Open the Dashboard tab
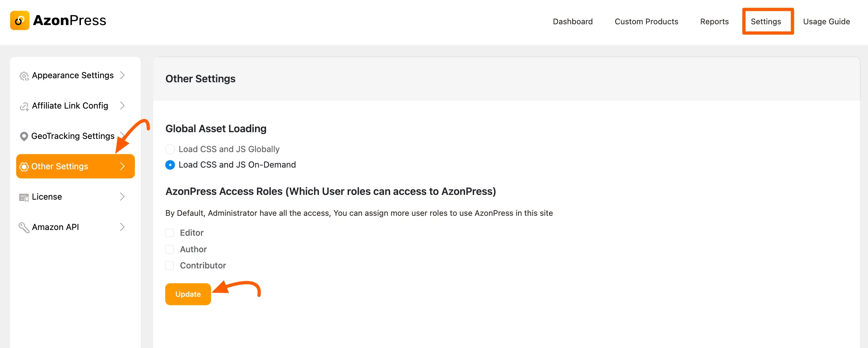This screenshot has width=868, height=348. [573, 22]
